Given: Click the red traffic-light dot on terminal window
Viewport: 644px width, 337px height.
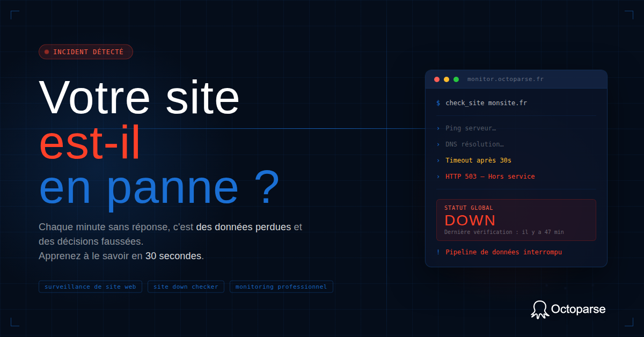Looking at the screenshot, I should point(437,79).
